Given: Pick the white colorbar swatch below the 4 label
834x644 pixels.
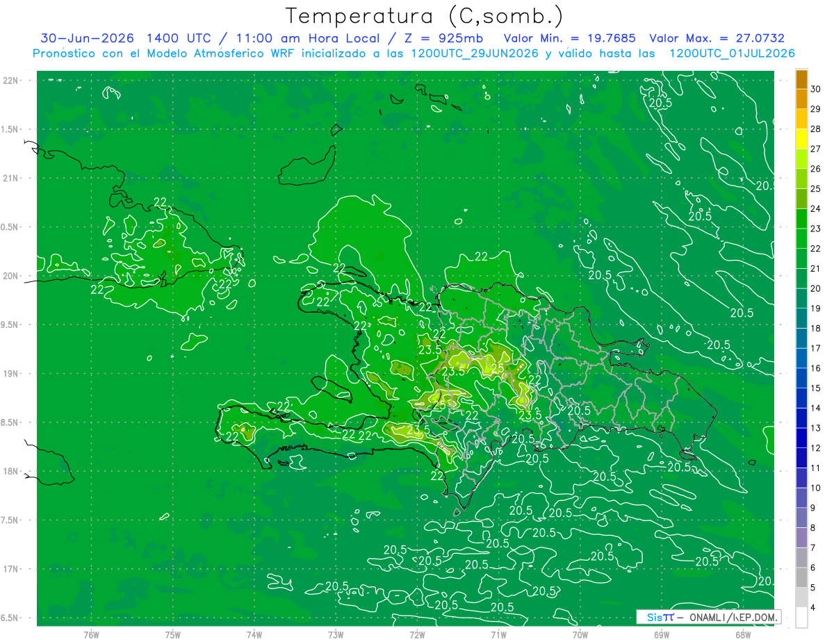Looking at the screenshot, I should pos(801,618).
